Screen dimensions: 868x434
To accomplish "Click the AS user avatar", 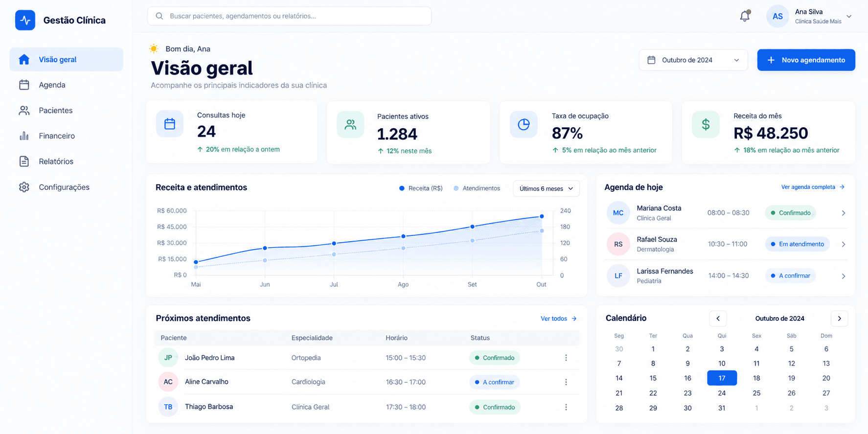I will [777, 16].
